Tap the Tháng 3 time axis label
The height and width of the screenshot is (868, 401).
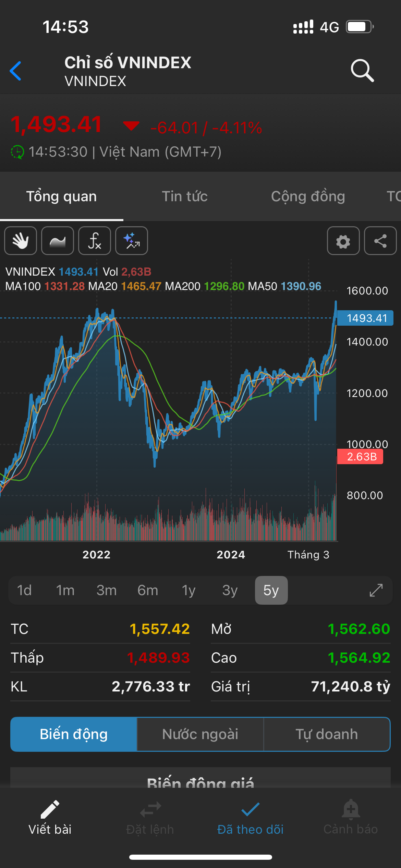tap(308, 555)
